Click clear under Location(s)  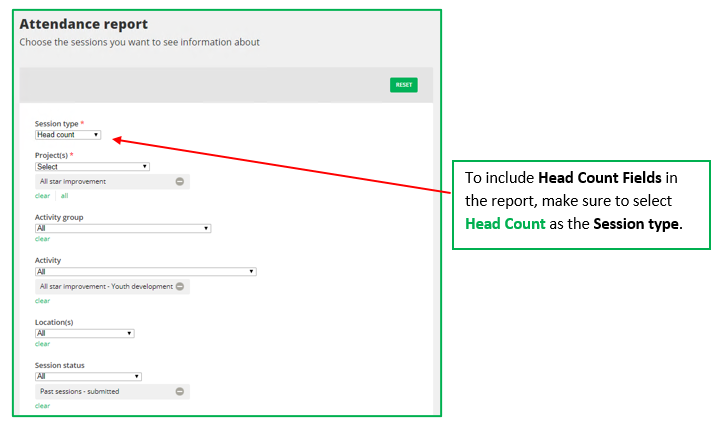(x=42, y=344)
